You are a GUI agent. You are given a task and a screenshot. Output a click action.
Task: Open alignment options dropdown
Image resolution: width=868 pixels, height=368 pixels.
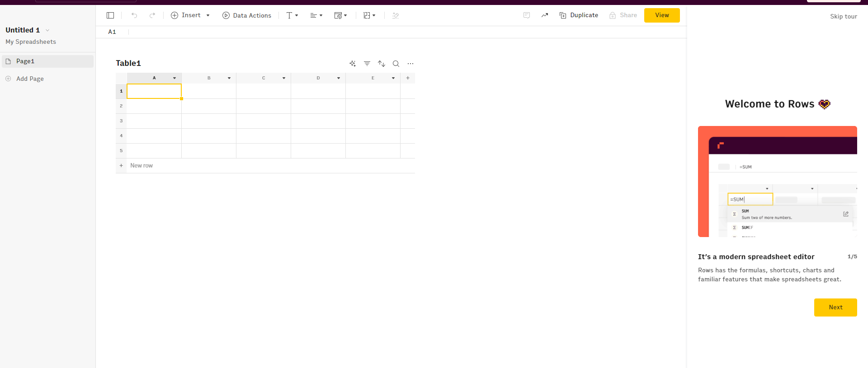pos(316,15)
